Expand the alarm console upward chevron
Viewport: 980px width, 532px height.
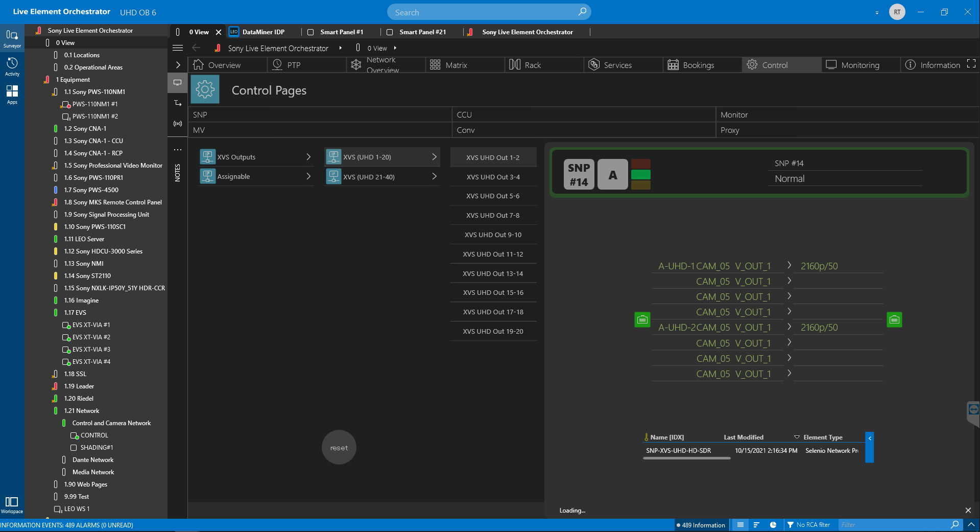971,525
